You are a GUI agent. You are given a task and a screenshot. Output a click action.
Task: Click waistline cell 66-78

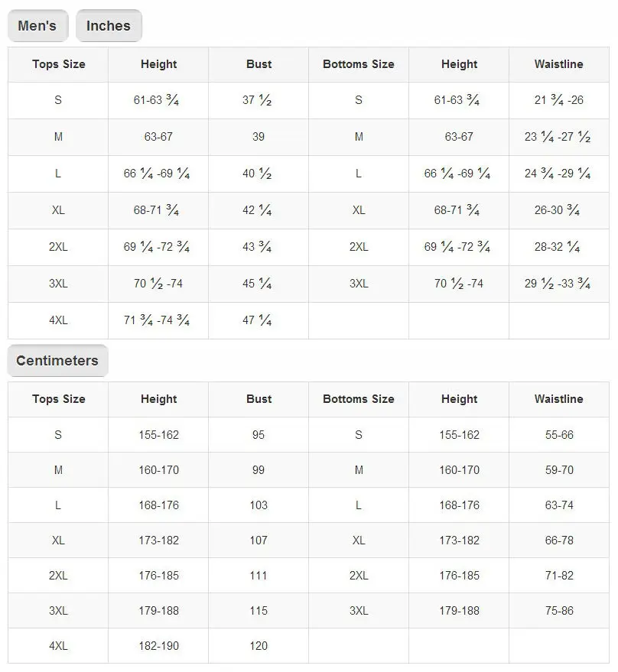(559, 541)
